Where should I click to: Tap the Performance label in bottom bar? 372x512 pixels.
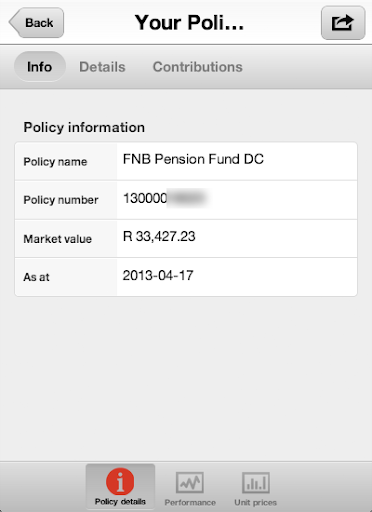point(190,502)
